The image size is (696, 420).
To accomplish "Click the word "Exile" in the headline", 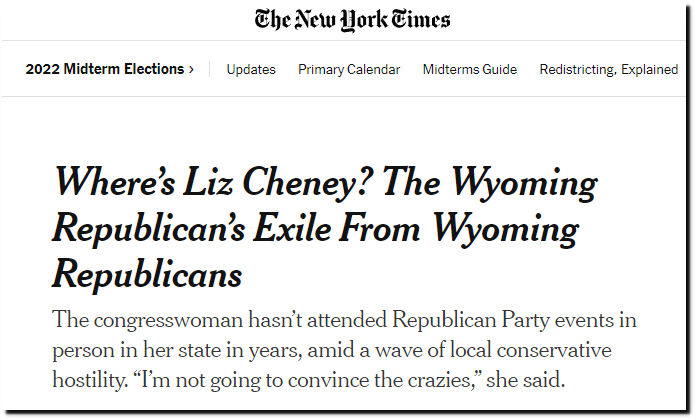I will tap(293, 228).
